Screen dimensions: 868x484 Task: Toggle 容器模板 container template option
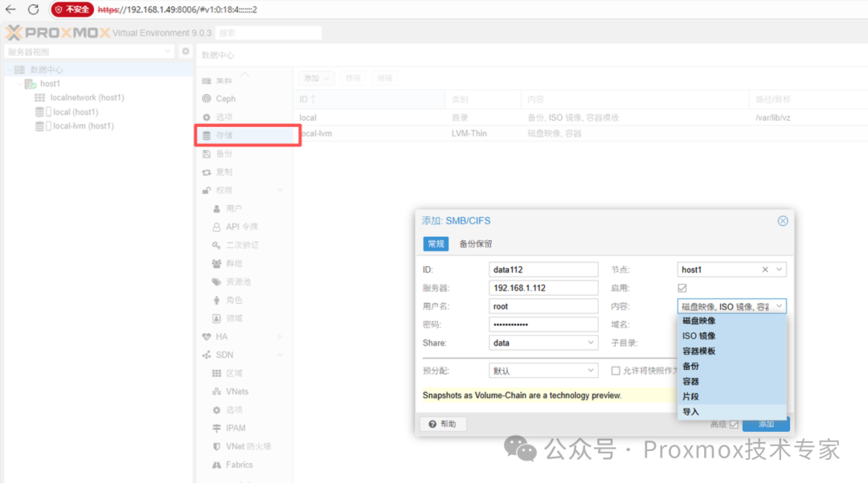coord(732,351)
